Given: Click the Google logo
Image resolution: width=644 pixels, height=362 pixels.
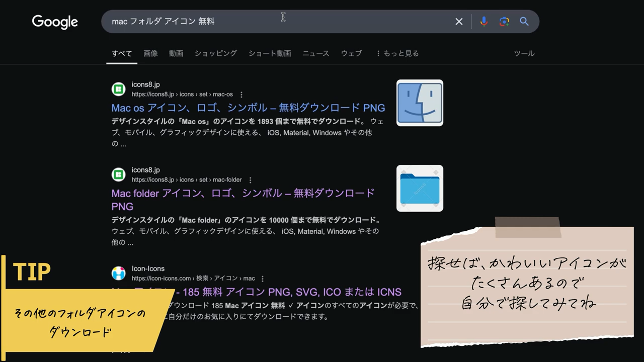Looking at the screenshot, I should pyautogui.click(x=55, y=22).
